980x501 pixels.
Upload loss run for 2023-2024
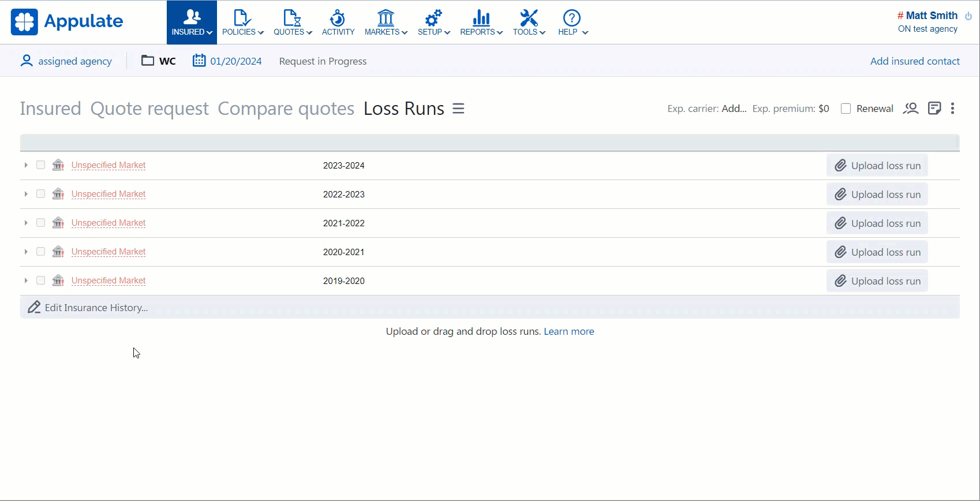coord(877,166)
